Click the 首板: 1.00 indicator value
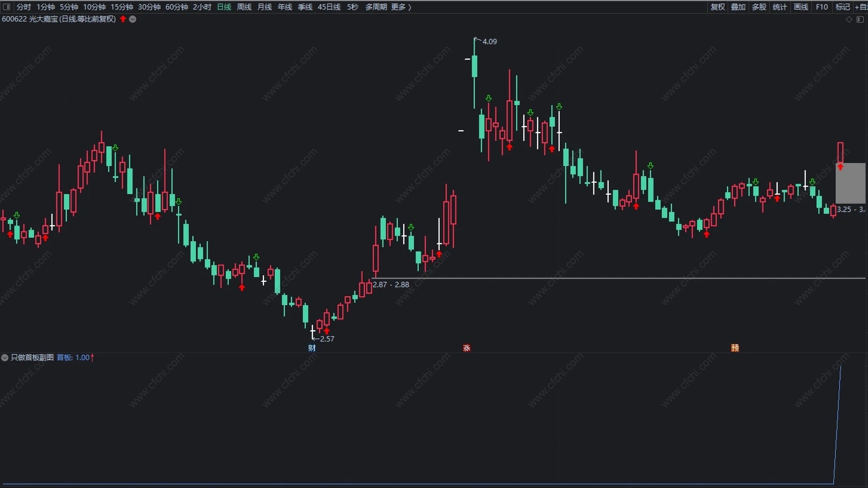This screenshot has height=488, width=868. pos(76,357)
